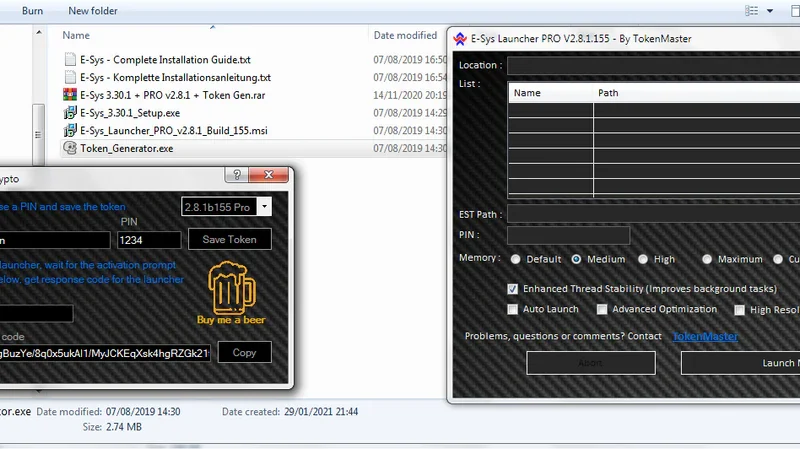Open the TokenMaster contact link
The width and height of the screenshot is (800, 449).
[705, 336]
